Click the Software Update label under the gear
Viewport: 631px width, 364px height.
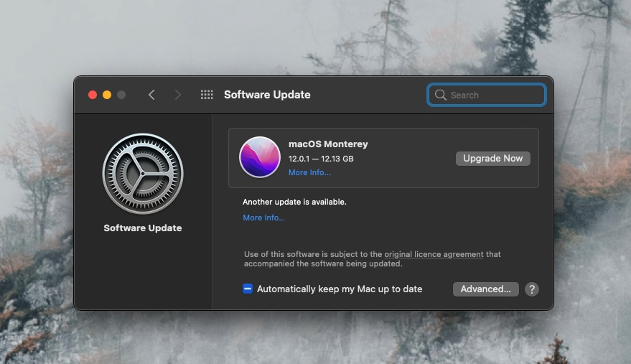143,228
